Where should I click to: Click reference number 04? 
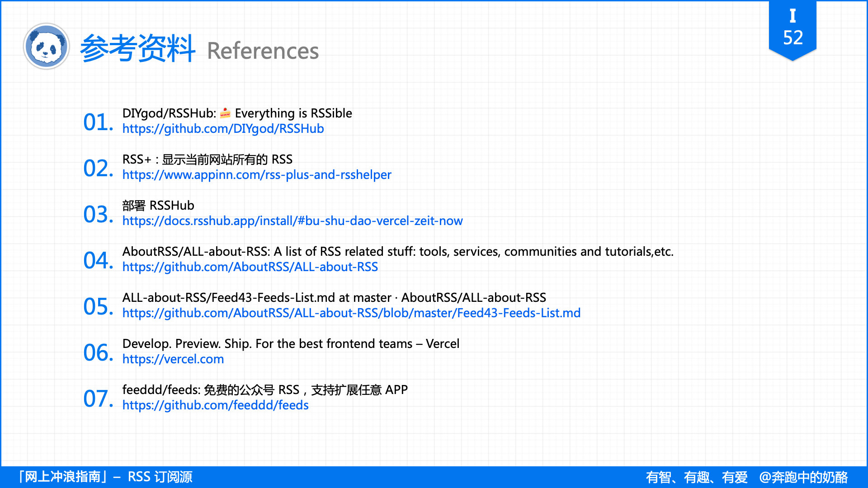pos(98,261)
